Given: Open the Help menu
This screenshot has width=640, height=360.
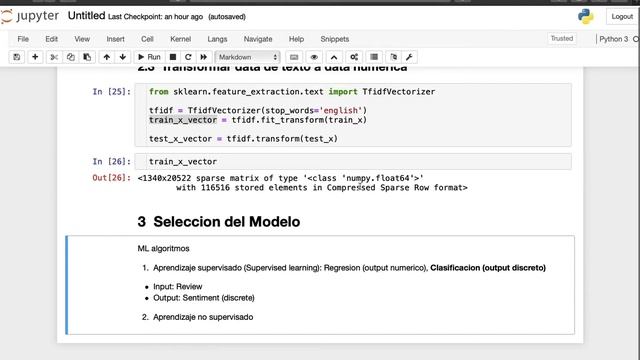Looking at the screenshot, I should pyautogui.click(x=296, y=39).
